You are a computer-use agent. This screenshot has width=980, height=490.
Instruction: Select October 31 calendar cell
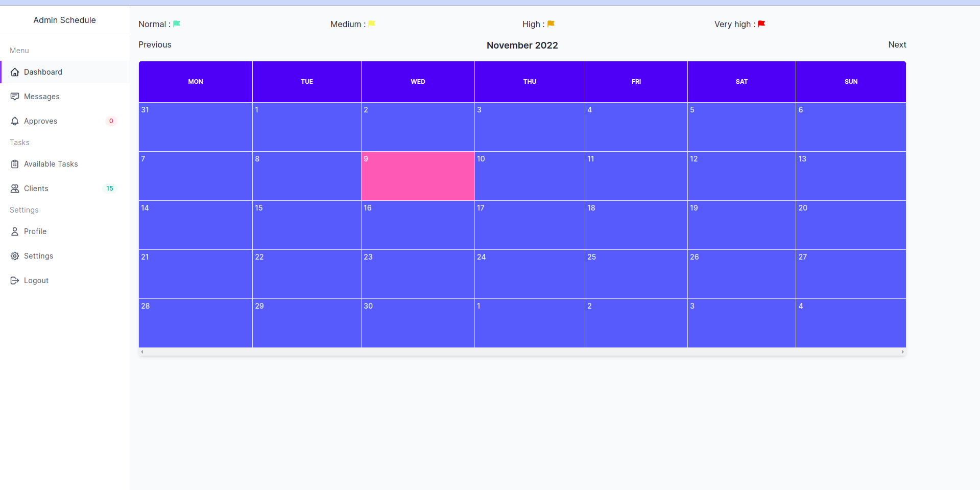[x=196, y=127]
